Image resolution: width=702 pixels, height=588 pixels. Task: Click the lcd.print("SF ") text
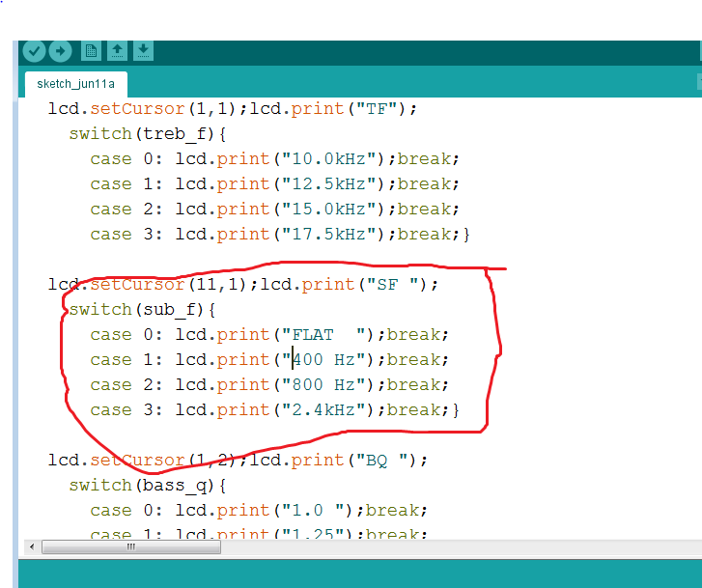click(x=350, y=285)
